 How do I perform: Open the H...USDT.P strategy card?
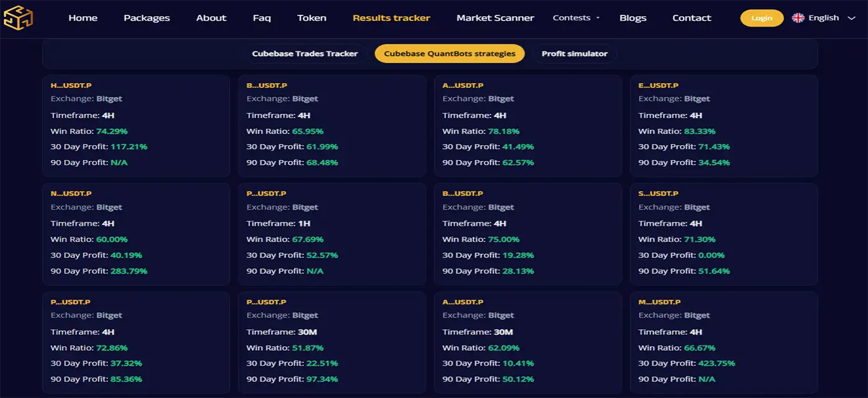click(136, 126)
